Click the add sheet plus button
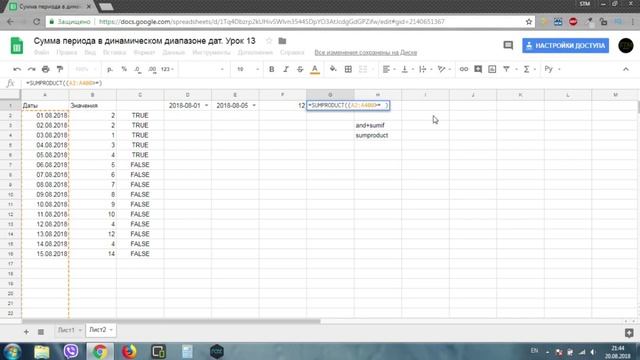Screen dimensions: 640x360 [x=26, y=332]
